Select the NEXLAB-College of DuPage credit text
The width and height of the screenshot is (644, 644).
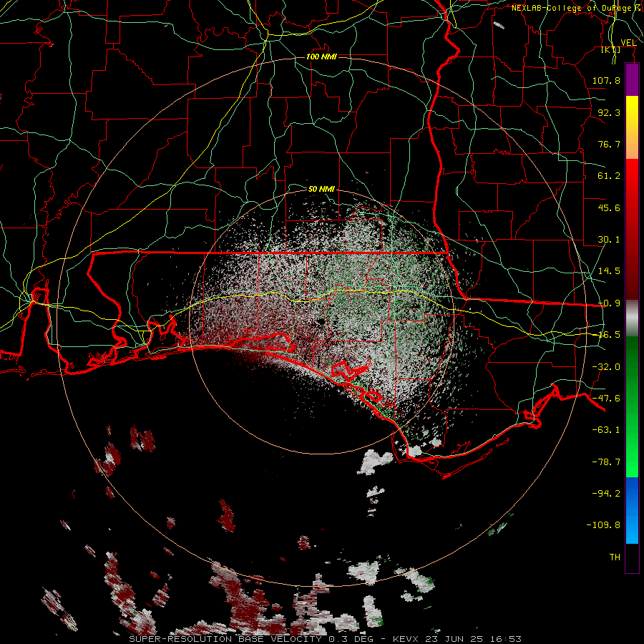coord(577,8)
